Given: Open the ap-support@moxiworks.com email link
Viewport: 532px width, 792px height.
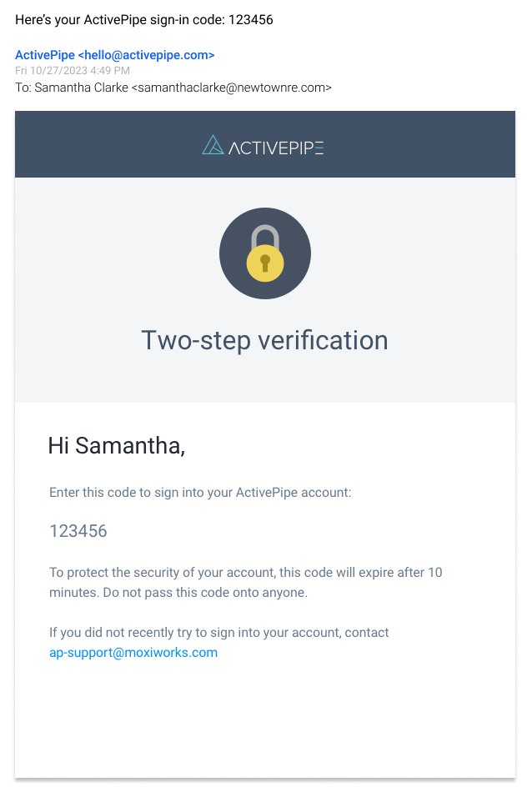Looking at the screenshot, I should 133,653.
